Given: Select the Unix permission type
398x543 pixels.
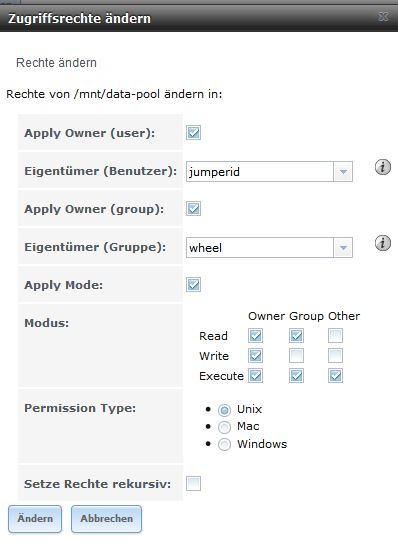Looking at the screenshot, I should 224,410.
